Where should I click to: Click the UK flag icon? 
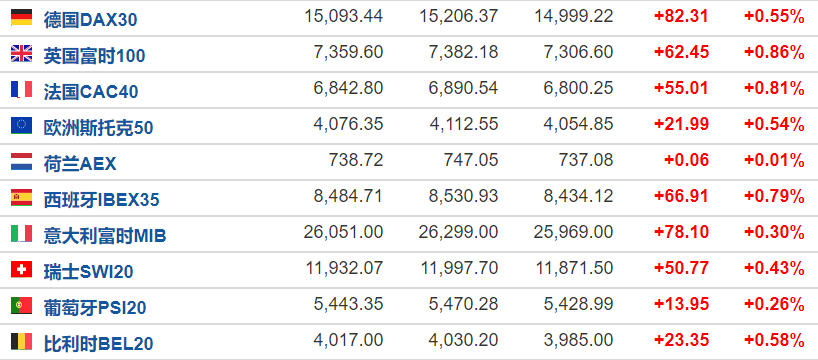(x=21, y=53)
